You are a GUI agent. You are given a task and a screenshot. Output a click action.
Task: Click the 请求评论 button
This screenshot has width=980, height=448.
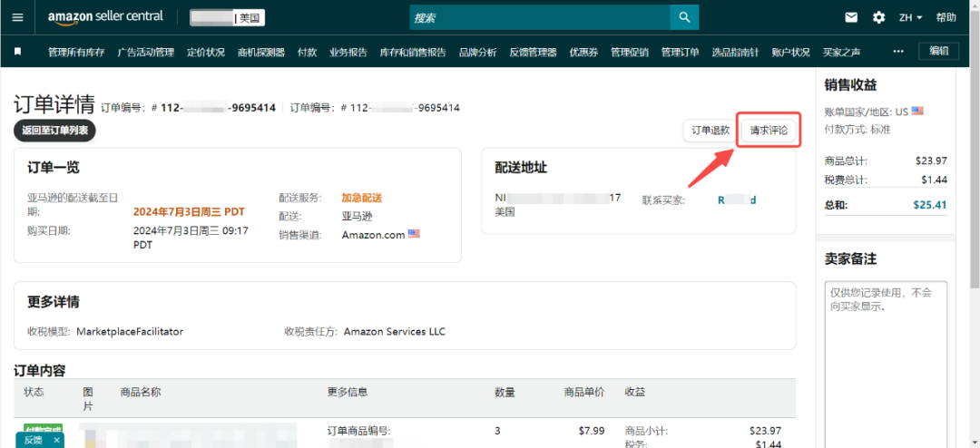click(769, 131)
